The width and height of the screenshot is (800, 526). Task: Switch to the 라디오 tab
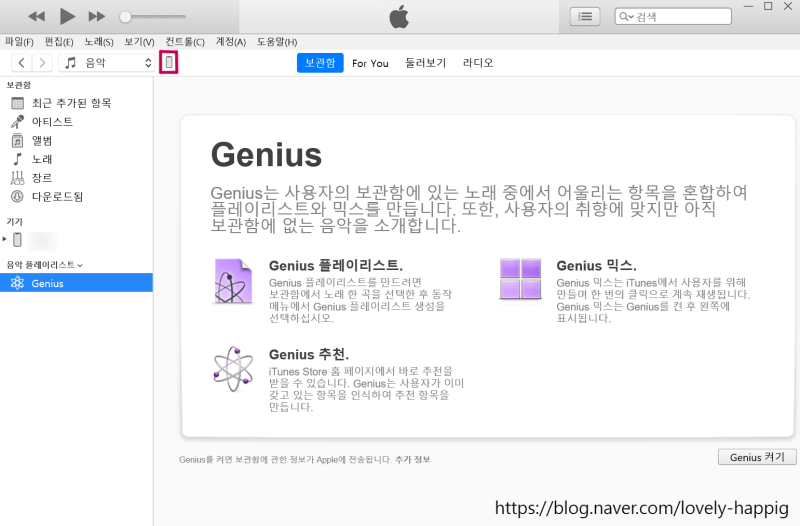(x=478, y=63)
